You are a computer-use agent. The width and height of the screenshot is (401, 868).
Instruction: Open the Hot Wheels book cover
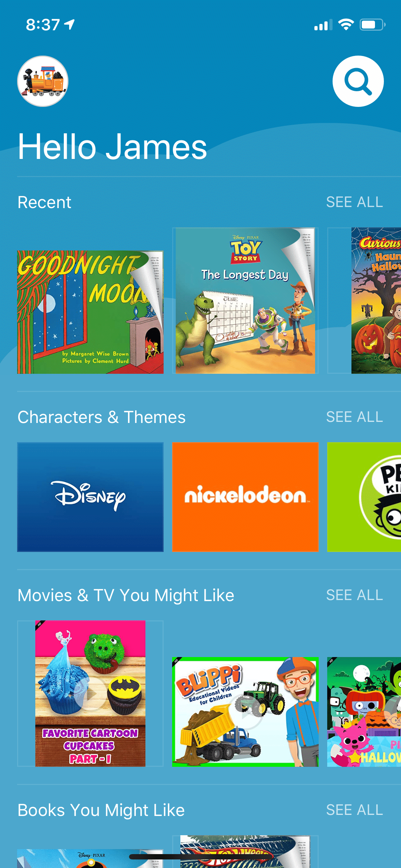245,852
